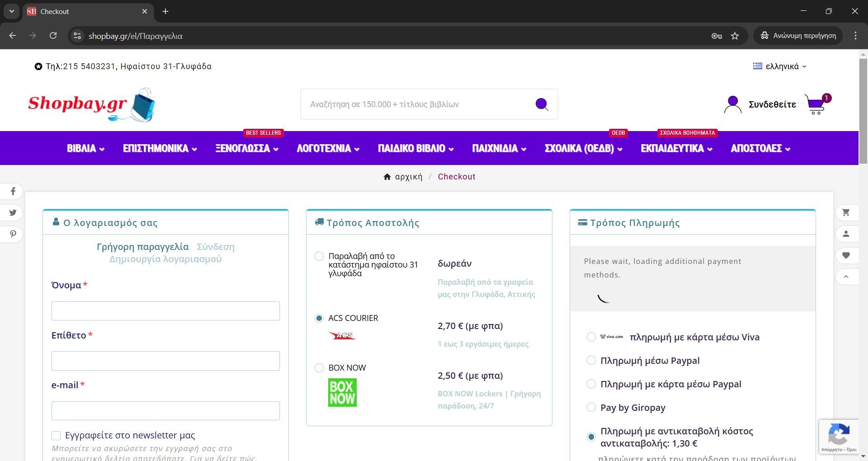The width and height of the screenshot is (868, 461).
Task: Bookmark this page with star icon
Action: tap(735, 36)
